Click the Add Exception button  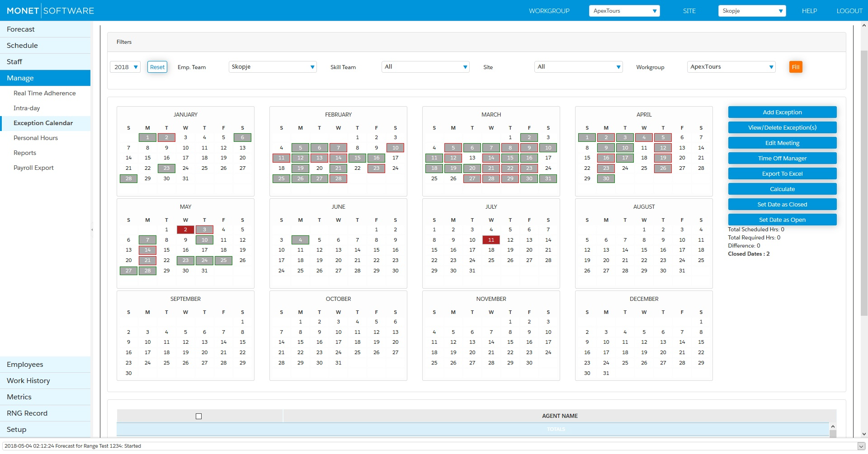click(x=782, y=112)
